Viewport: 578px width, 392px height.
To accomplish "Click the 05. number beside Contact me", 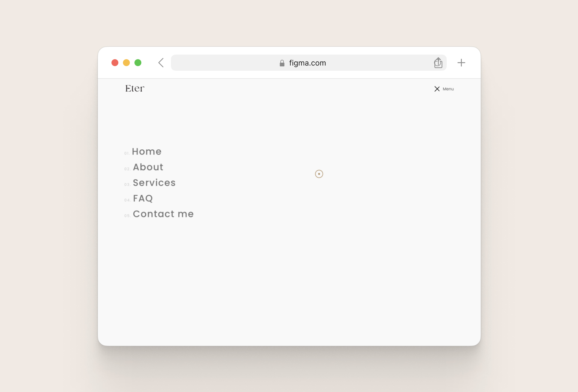I will [x=127, y=216].
